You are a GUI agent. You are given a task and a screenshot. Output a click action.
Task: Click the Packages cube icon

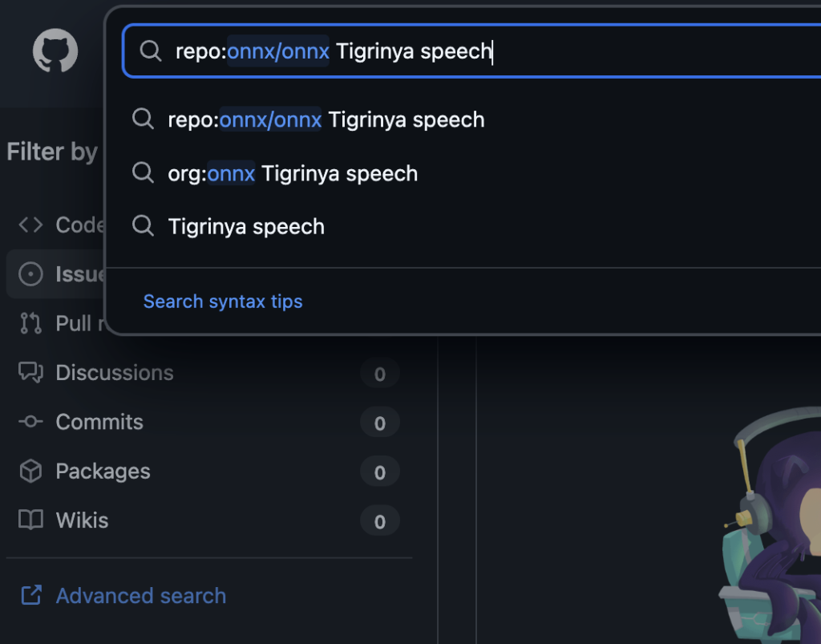click(x=30, y=472)
